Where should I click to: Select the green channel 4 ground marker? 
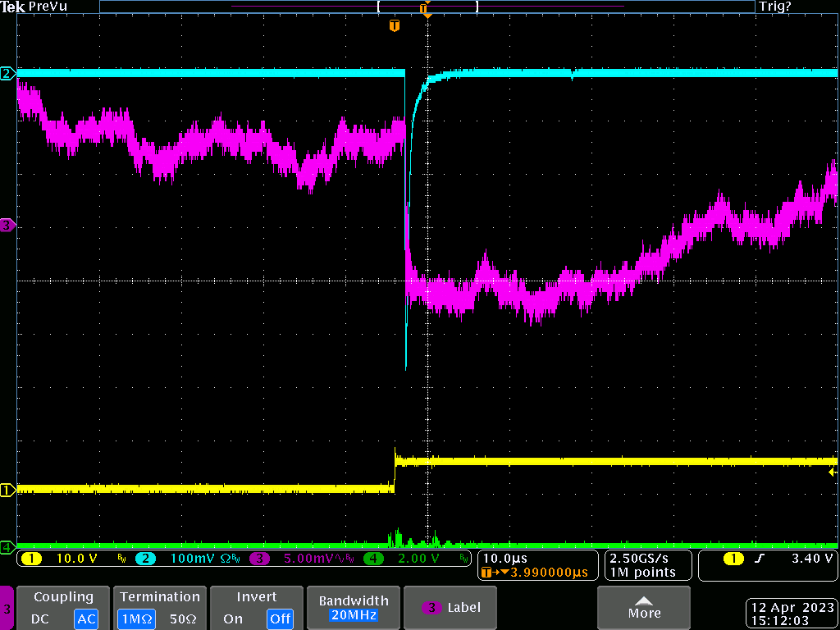[x=7, y=546]
